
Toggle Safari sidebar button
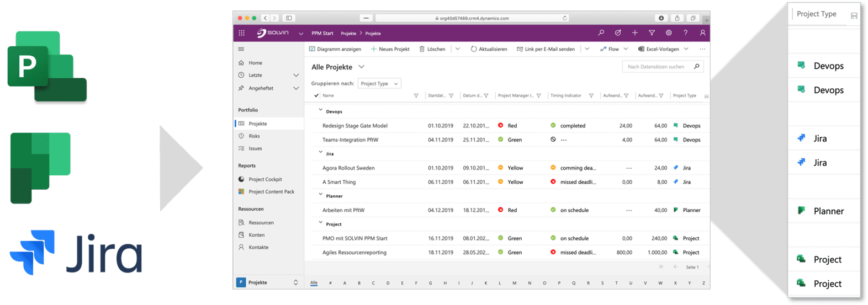289,18
